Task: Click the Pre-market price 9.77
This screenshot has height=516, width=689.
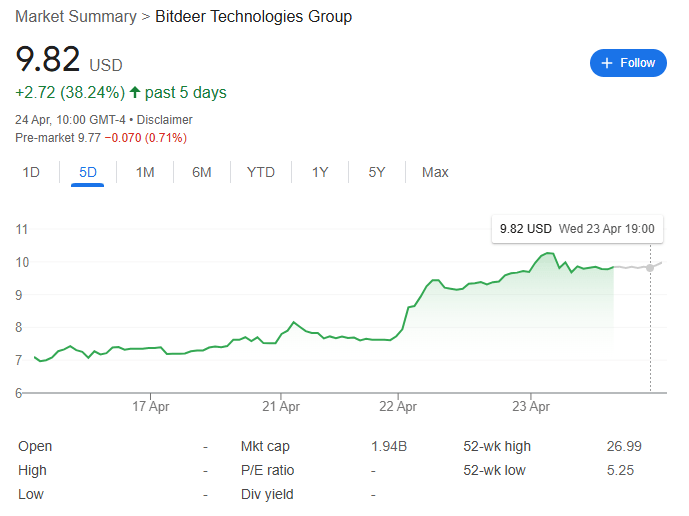Action: [89, 137]
